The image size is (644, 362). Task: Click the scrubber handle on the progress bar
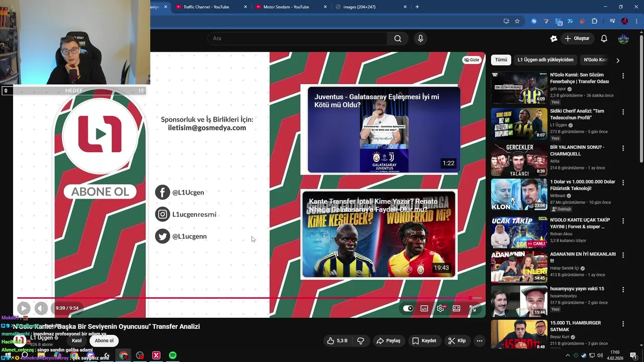click(470, 298)
